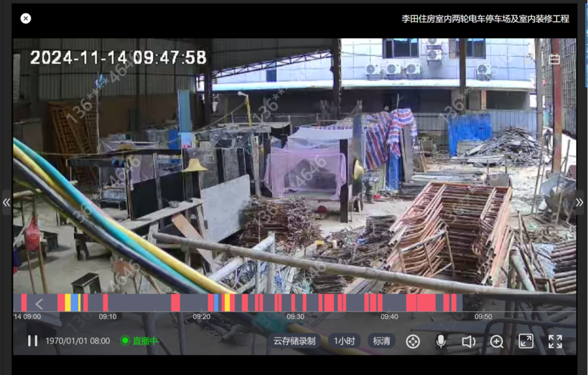588x375 pixels.
Task: Pause the live video playback
Action: [x=33, y=341]
